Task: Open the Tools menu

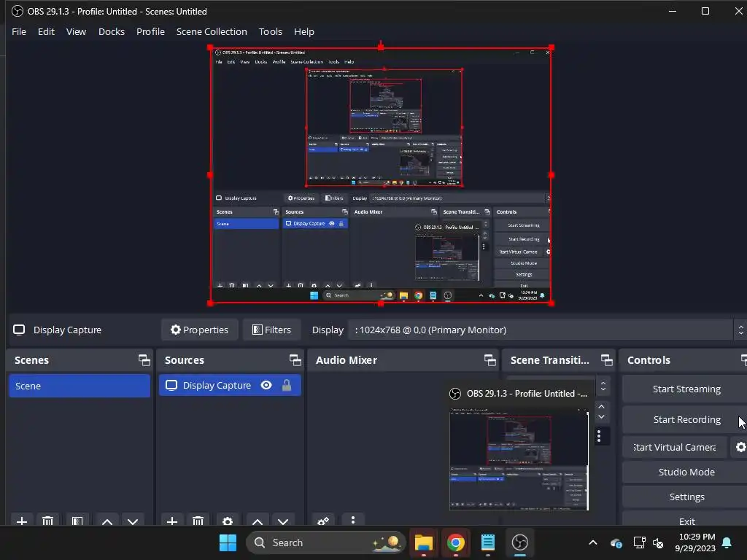Action: point(270,31)
